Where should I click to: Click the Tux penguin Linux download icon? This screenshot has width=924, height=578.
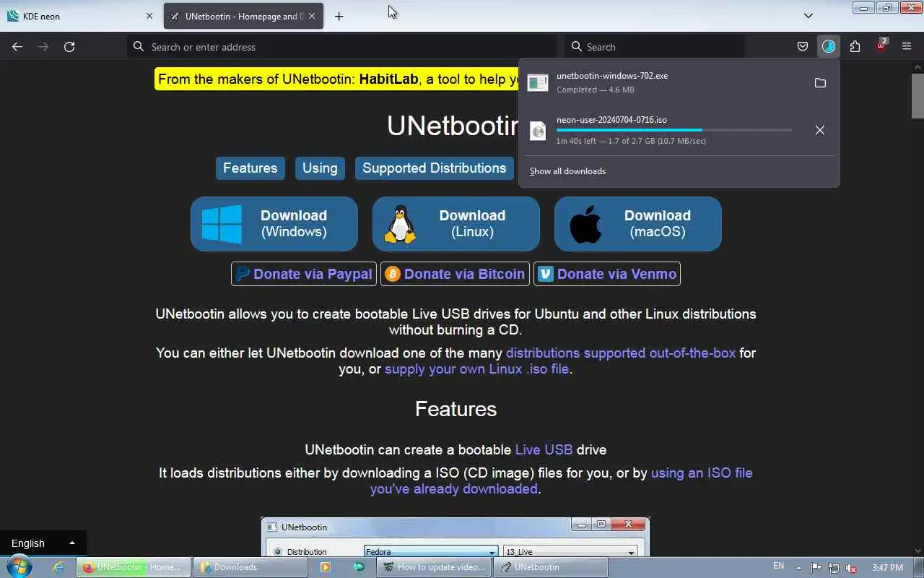tap(400, 224)
